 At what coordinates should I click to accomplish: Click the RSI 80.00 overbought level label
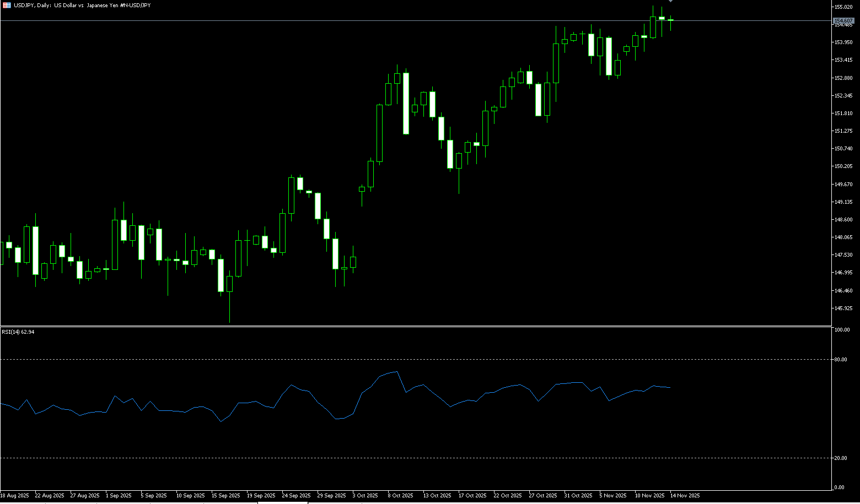[841, 360]
